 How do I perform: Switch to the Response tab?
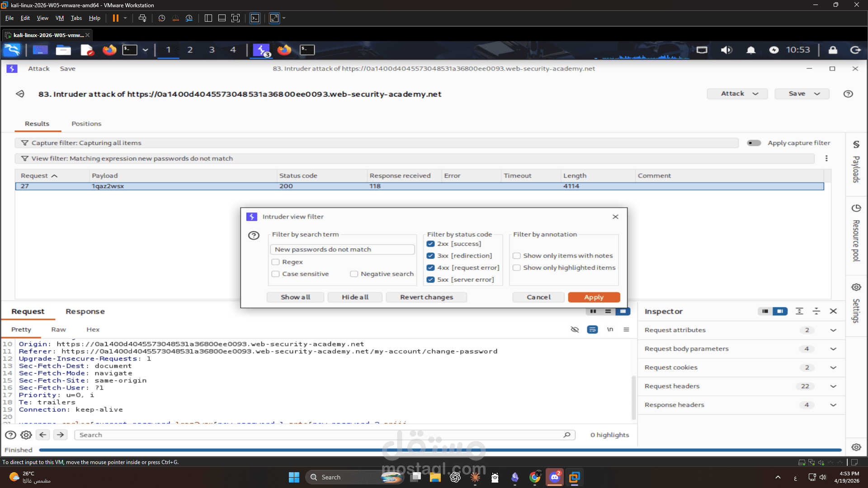(x=85, y=311)
